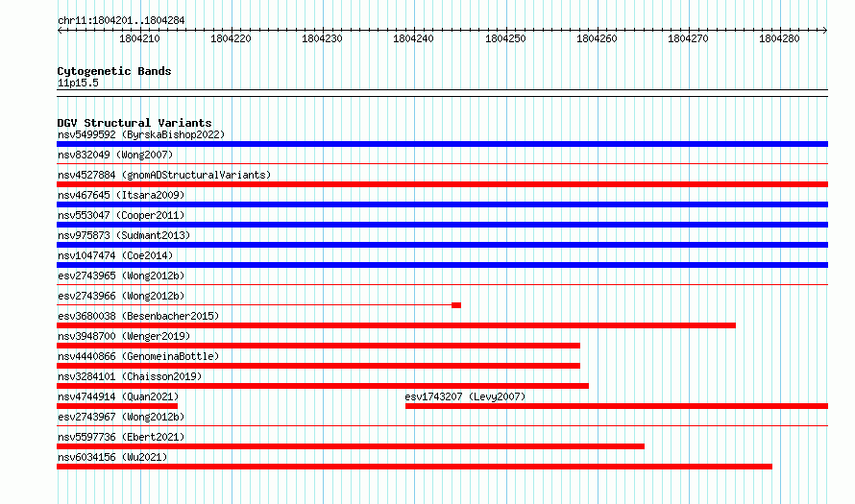855x504 pixels.
Task: Click ruler position 1804280
Action: [x=779, y=38]
